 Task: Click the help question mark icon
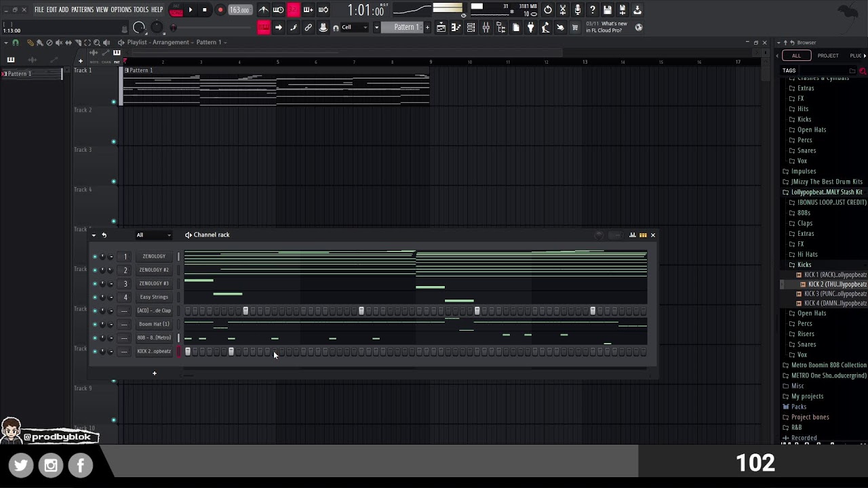593,9
